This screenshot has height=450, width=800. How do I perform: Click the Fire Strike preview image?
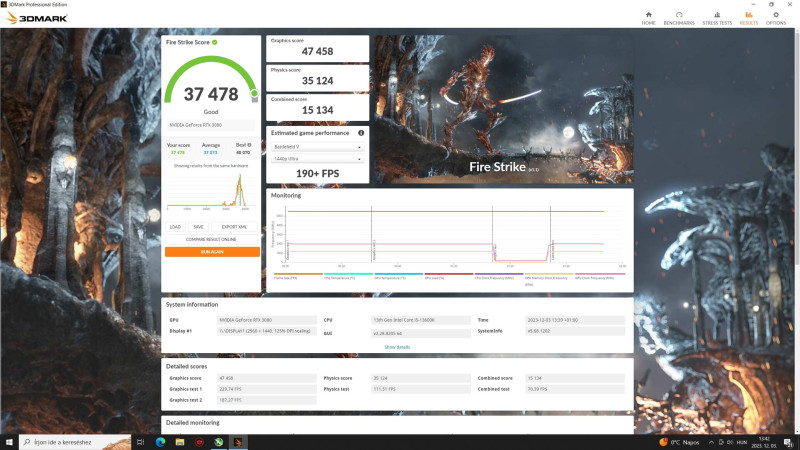[x=504, y=109]
